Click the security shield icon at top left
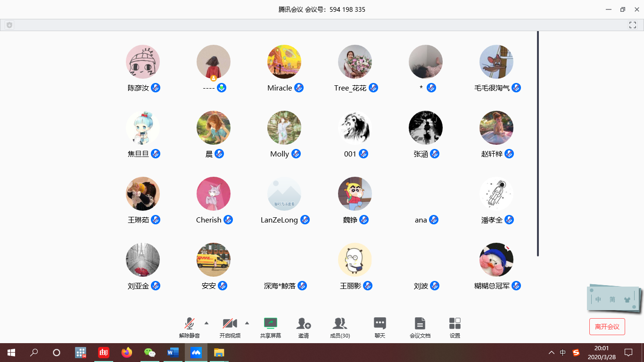 [9, 25]
